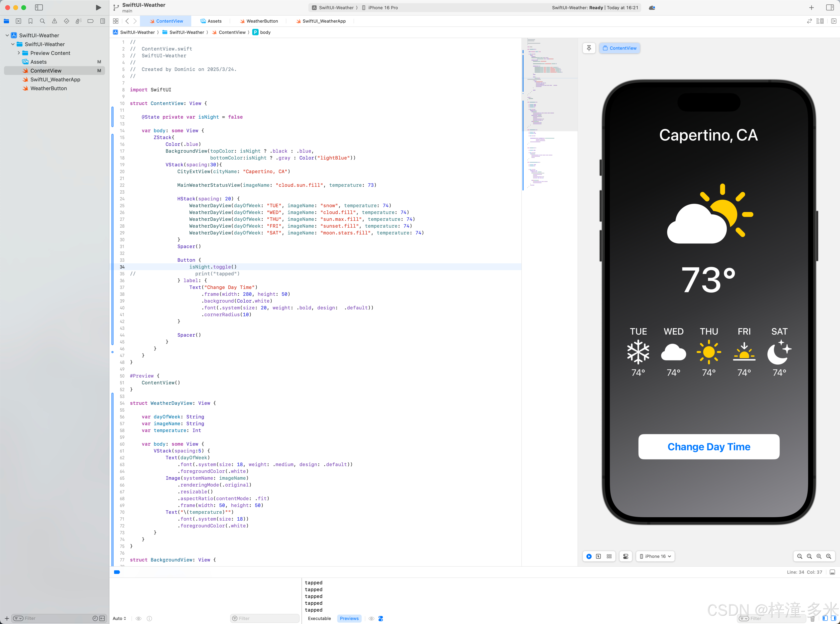
Task: Start live preview mode
Action: [x=589, y=556]
